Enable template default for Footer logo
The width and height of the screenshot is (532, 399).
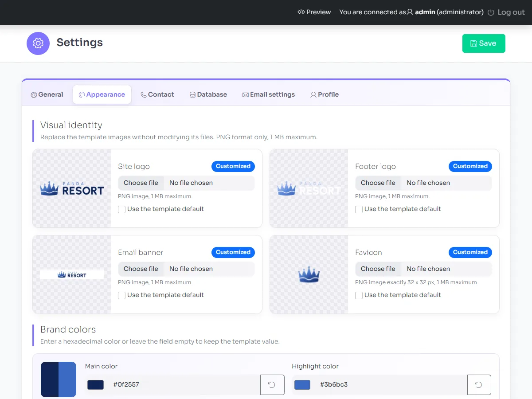[x=359, y=209]
